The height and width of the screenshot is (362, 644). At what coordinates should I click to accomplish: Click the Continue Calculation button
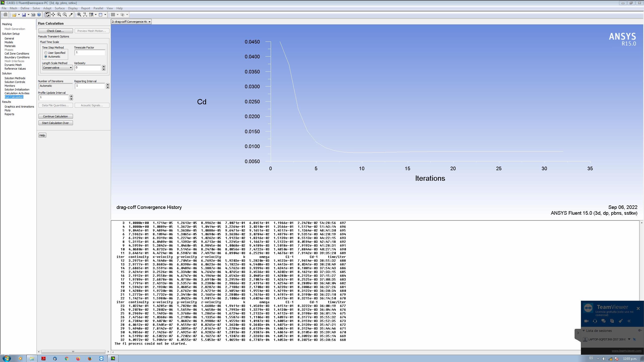pyautogui.click(x=55, y=116)
